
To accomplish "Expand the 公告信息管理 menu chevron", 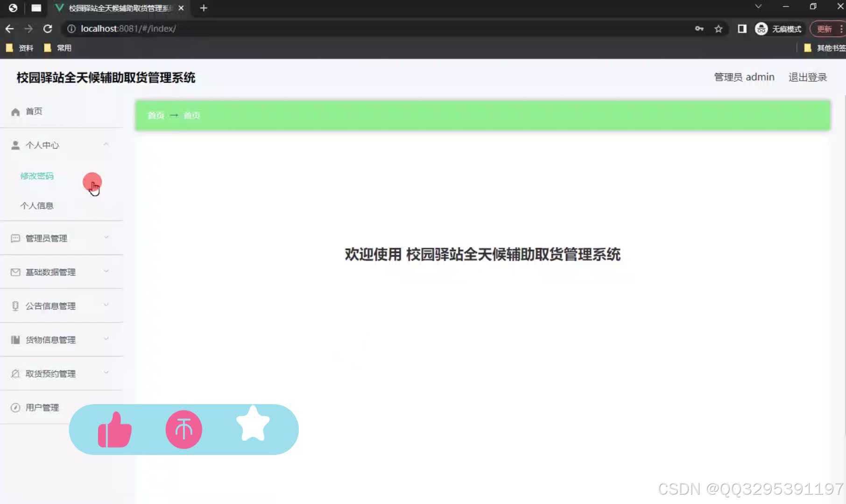I will pyautogui.click(x=106, y=305).
